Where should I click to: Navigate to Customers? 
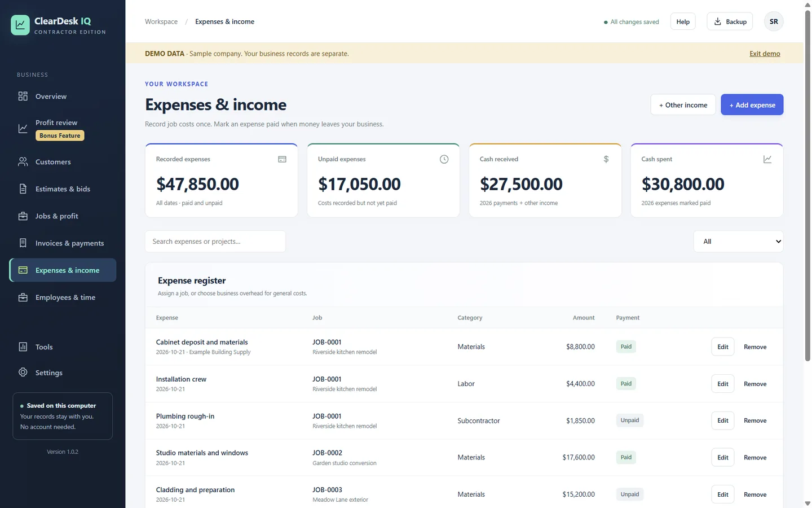[x=53, y=162]
